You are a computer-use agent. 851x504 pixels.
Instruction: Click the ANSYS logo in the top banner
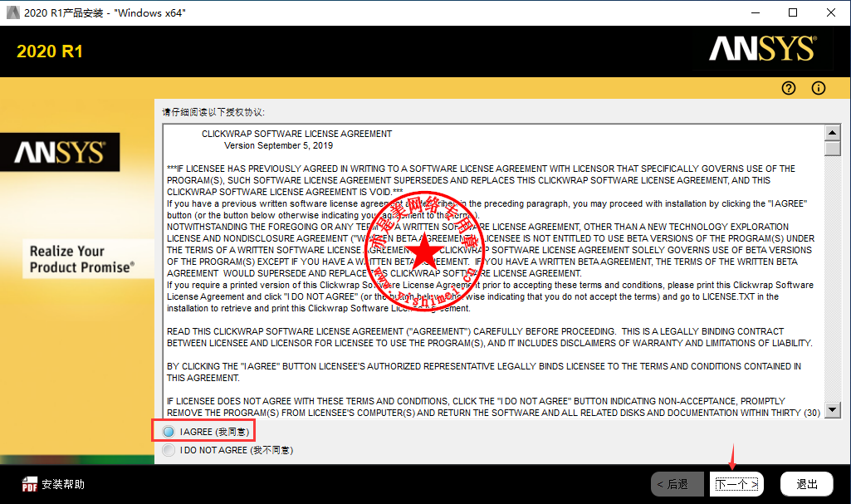[x=762, y=48]
